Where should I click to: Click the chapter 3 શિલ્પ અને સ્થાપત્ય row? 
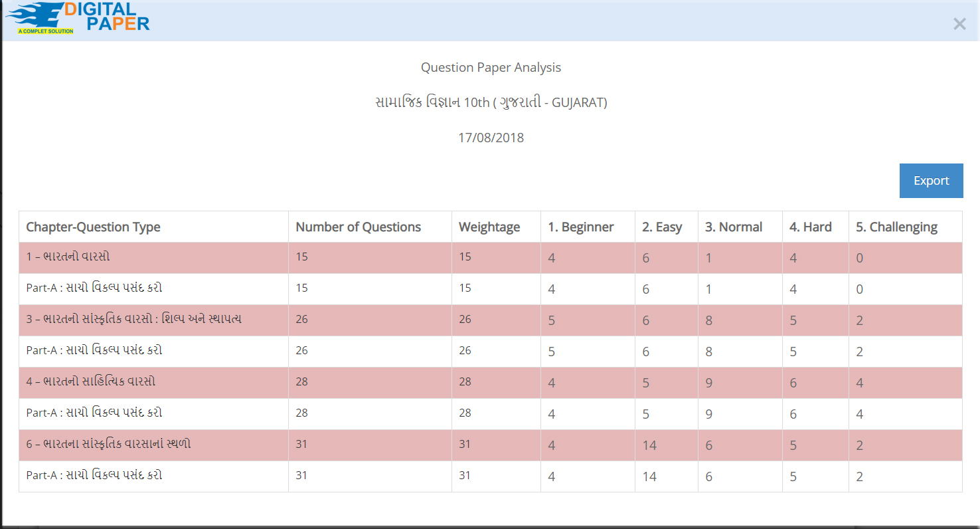click(133, 320)
